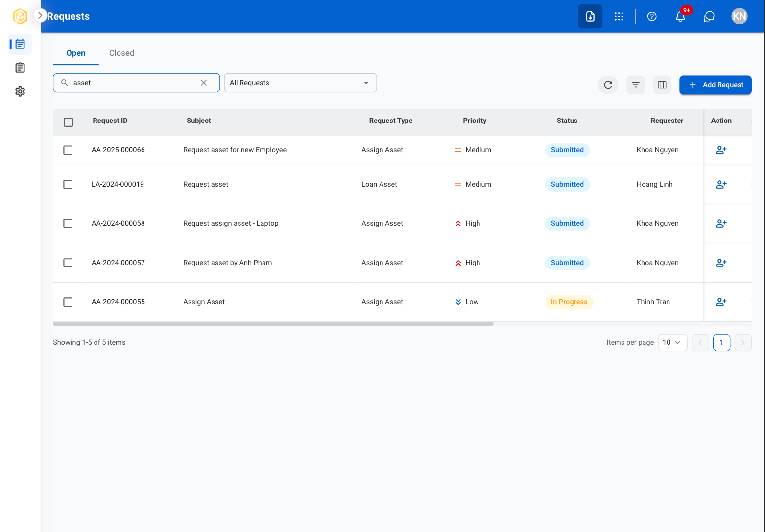Click the search field containing 'asset'

136,83
